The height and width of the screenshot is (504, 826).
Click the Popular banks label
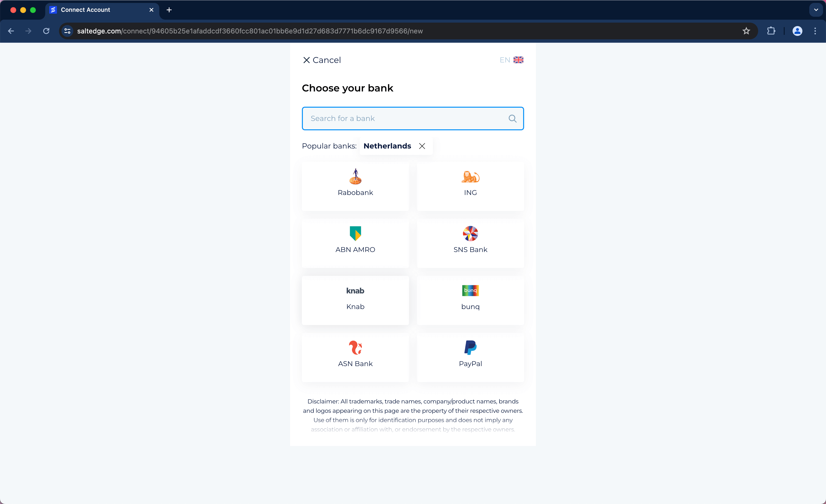coord(329,146)
